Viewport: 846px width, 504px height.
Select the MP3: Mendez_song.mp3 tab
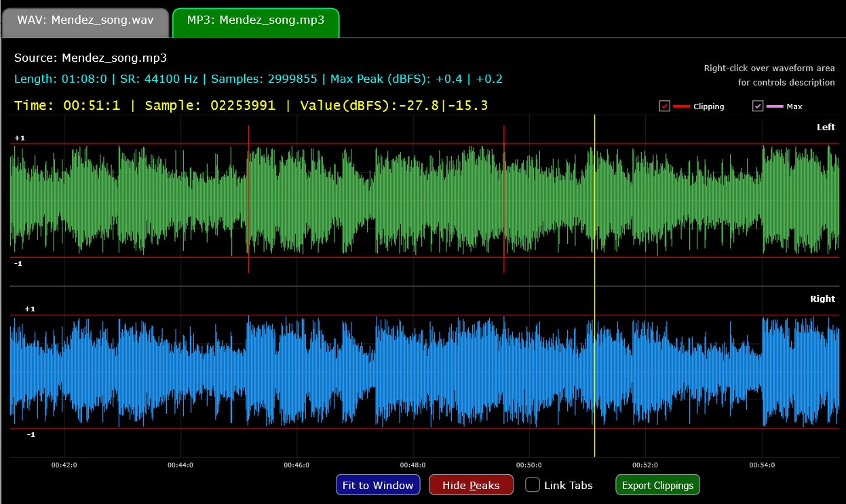[256, 22]
